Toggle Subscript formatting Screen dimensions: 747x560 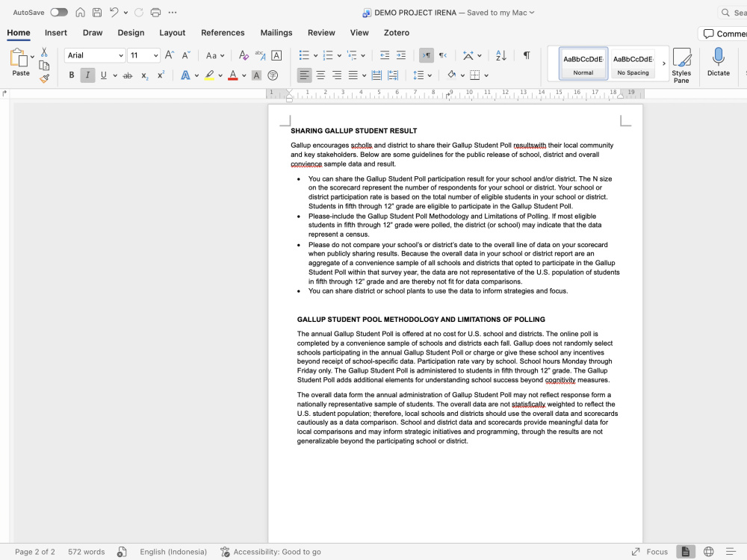click(144, 75)
